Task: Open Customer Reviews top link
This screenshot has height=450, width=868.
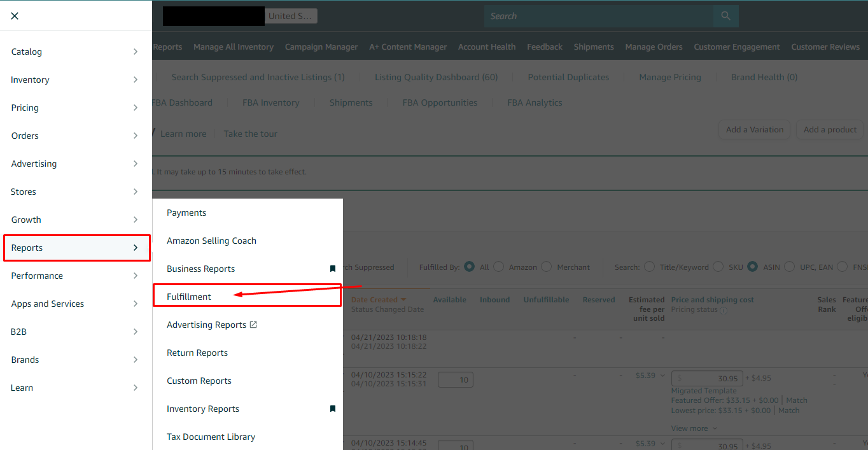Action: pos(825,46)
